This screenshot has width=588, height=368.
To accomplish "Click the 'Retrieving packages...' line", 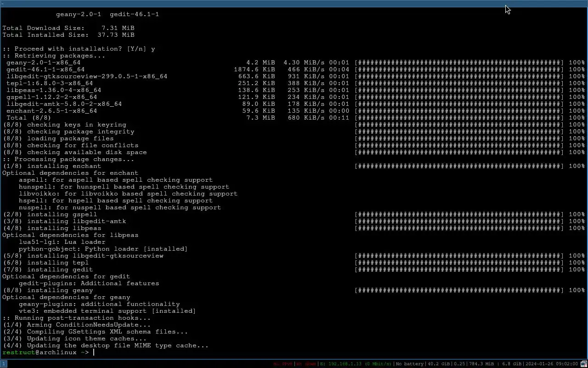I will (x=54, y=56).
